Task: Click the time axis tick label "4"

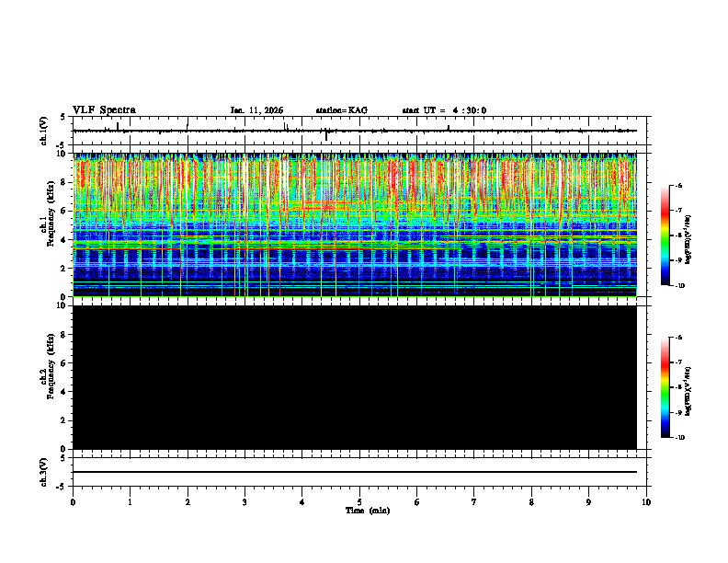Action: 302,502
